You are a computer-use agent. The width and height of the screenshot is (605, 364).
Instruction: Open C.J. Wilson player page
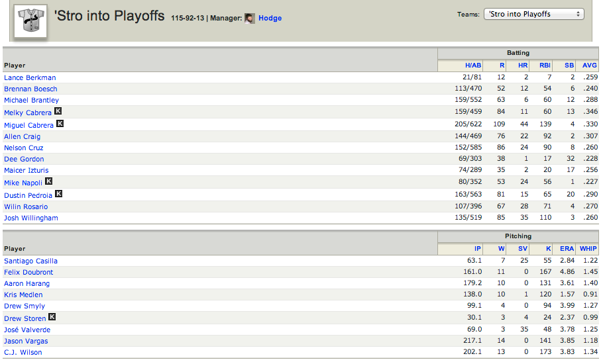point(23,353)
